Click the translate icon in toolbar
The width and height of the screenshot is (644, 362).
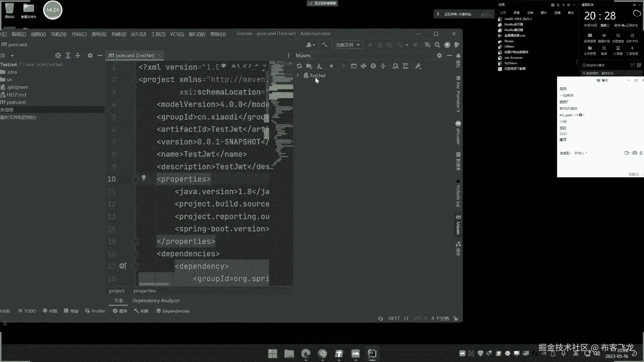pyautogui.click(x=427, y=45)
